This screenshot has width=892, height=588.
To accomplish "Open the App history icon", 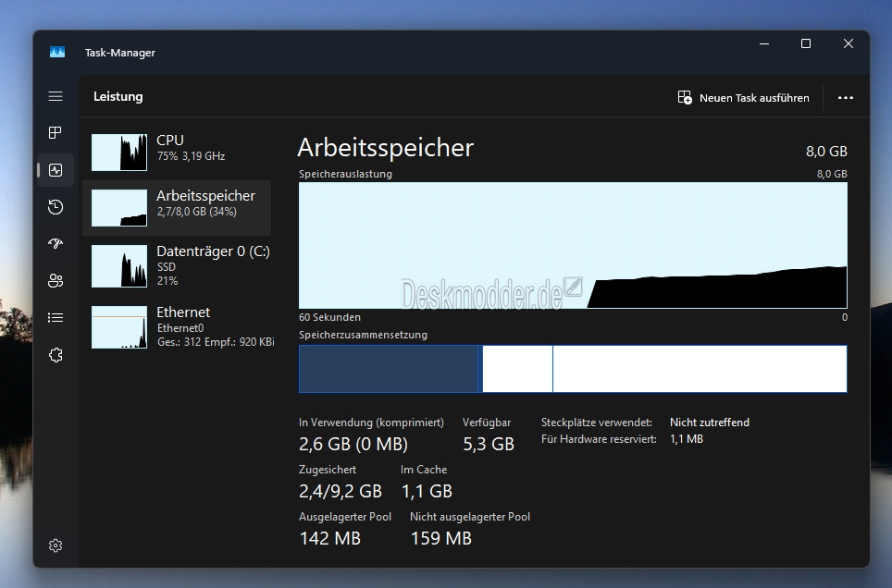I will tap(56, 207).
